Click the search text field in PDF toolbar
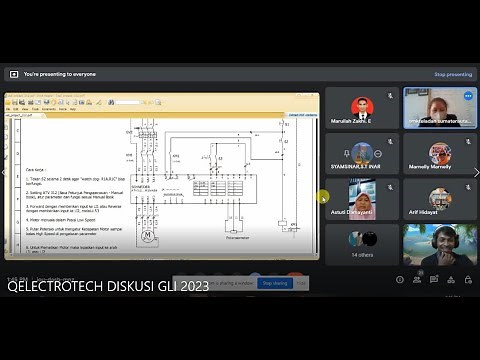480x360 pixels. pos(129,102)
